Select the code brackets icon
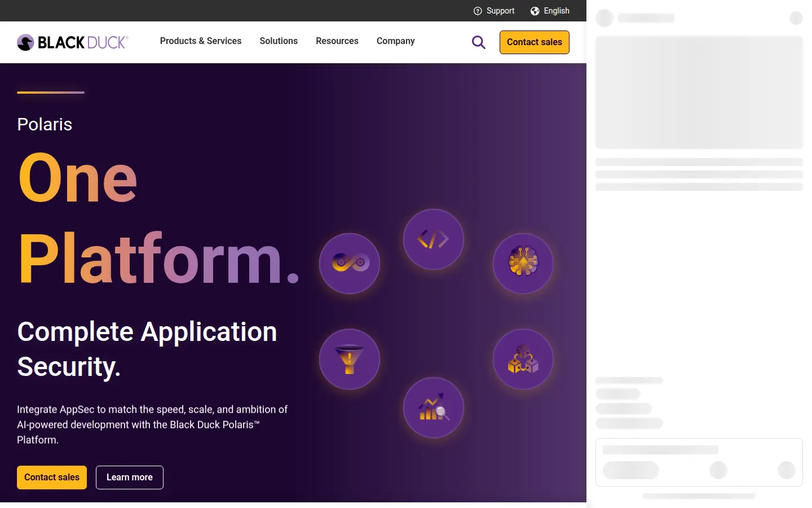Viewport: 812px width, 508px height. pyautogui.click(x=434, y=239)
